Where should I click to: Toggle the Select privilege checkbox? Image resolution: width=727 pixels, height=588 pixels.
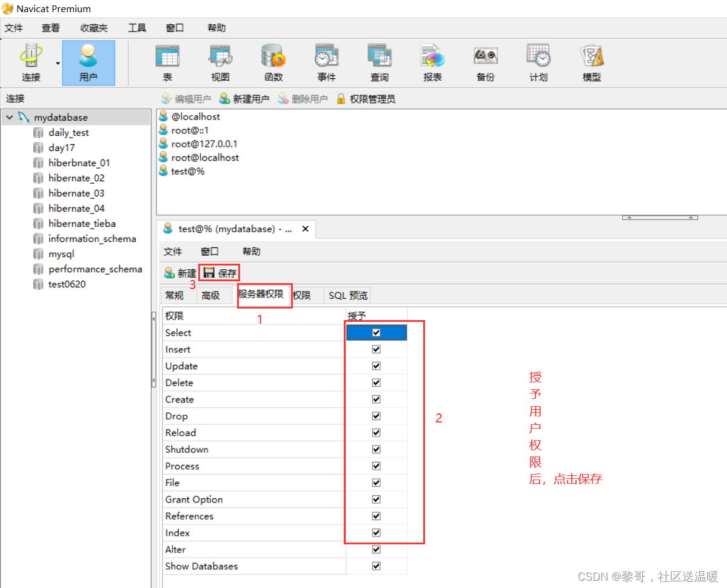[376, 333]
